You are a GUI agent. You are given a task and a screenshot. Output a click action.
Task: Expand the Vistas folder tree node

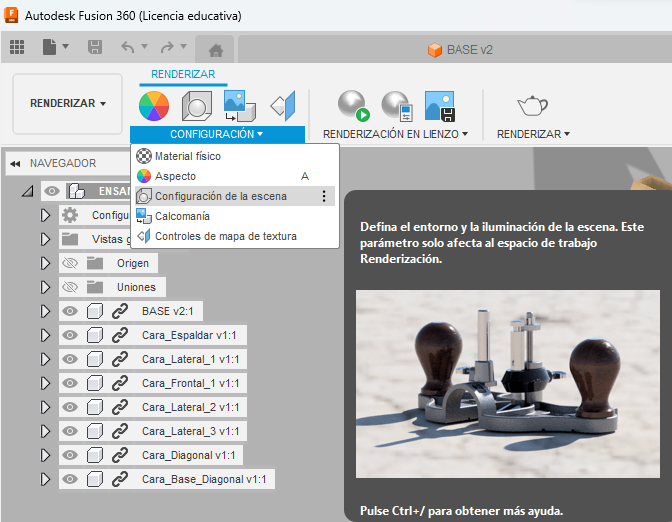coord(45,239)
